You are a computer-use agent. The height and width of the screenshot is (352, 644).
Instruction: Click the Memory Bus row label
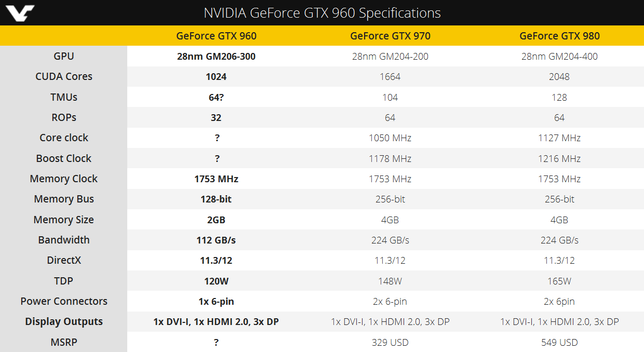click(x=64, y=199)
